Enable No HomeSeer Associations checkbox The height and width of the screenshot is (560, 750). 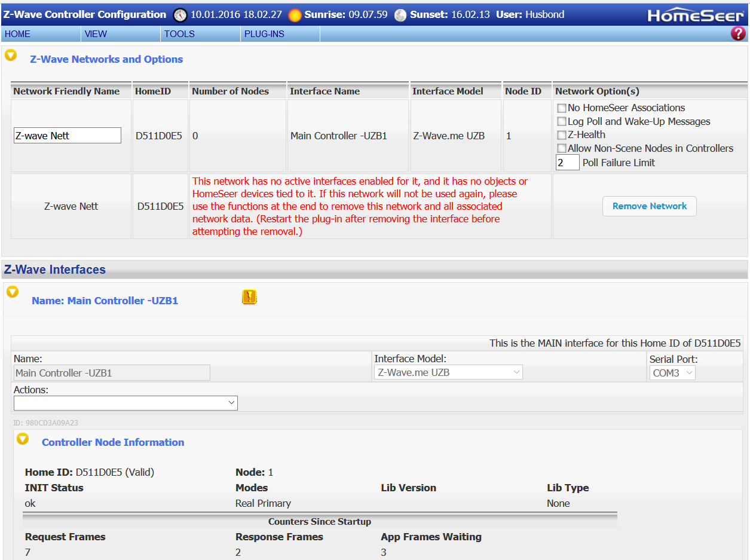561,108
